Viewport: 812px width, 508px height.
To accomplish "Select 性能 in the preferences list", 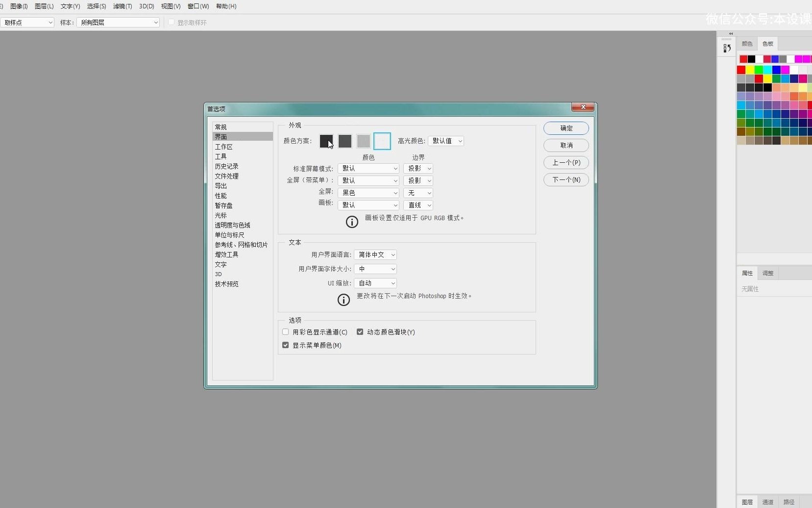I will pos(221,195).
